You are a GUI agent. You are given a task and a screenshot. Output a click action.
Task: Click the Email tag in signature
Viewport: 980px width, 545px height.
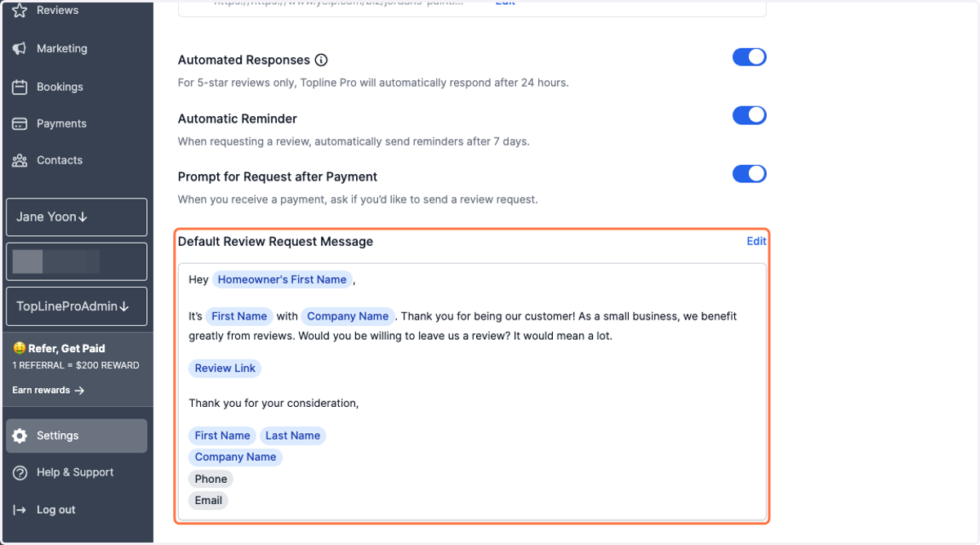[x=208, y=500]
